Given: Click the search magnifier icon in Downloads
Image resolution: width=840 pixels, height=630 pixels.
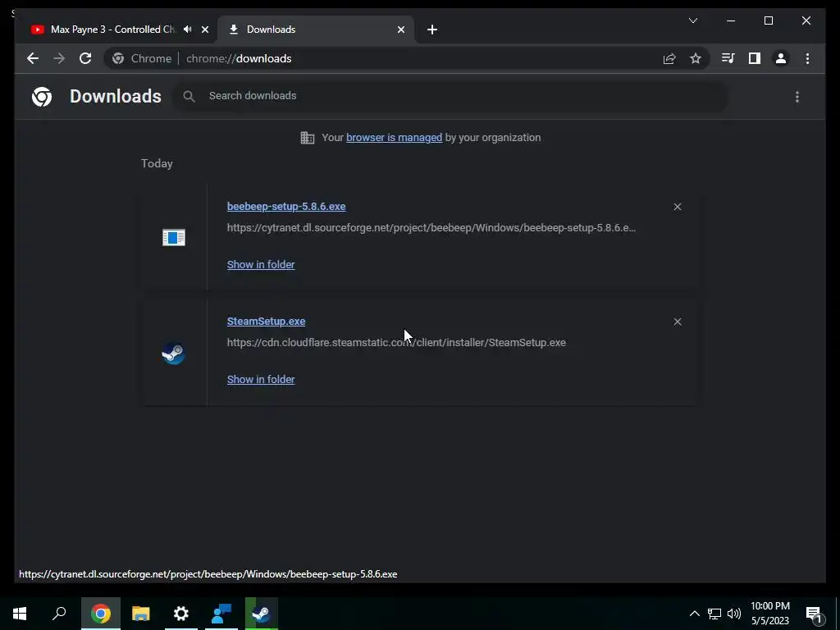Looking at the screenshot, I should 189,96.
